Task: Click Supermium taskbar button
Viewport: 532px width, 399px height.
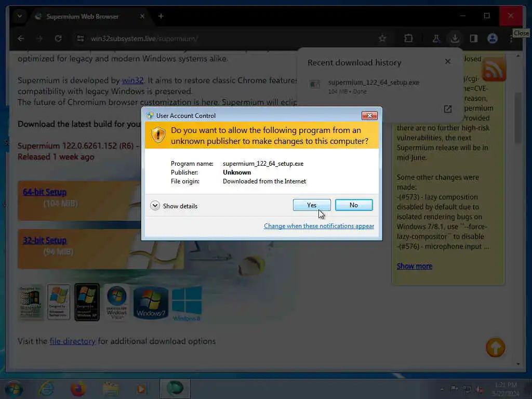Action: pos(175,389)
